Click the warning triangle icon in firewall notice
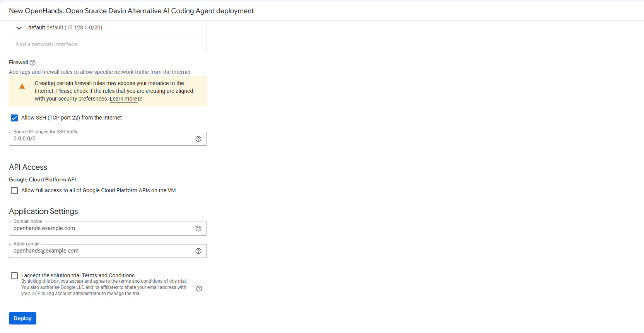 pyautogui.click(x=22, y=87)
